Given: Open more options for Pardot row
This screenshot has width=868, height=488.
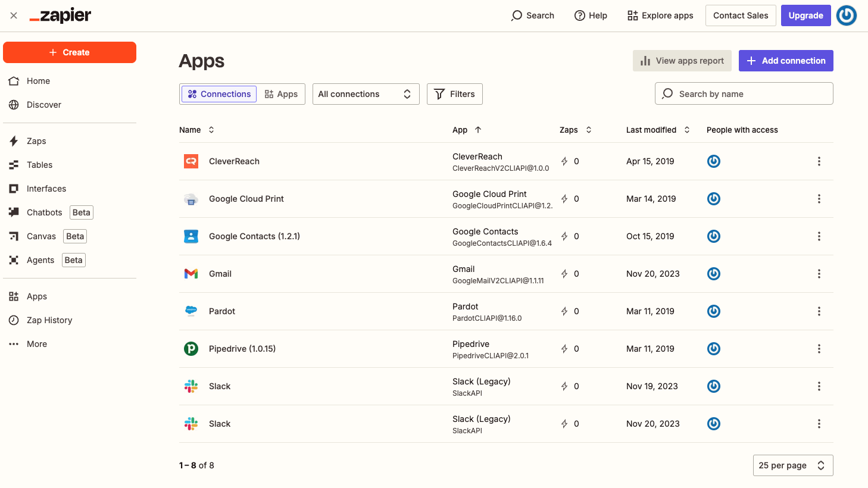Looking at the screenshot, I should click(819, 311).
